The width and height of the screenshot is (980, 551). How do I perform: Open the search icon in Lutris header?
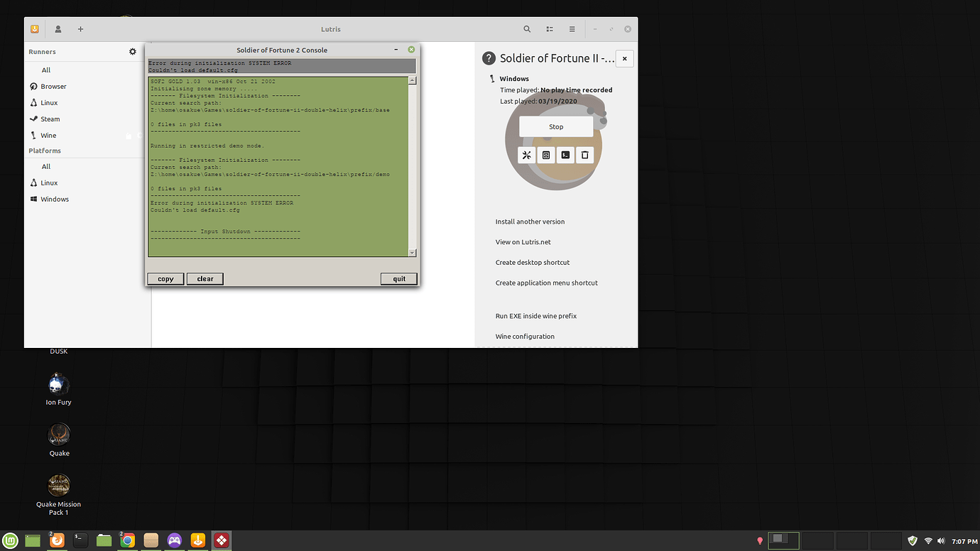tap(527, 29)
